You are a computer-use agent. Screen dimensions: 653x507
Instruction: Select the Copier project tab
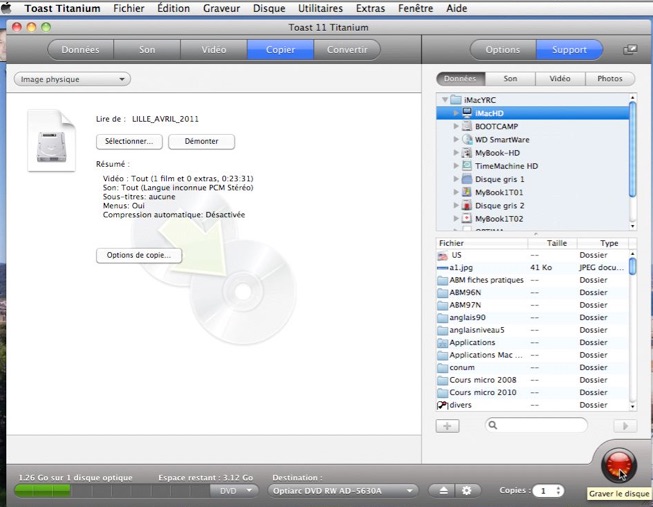pos(281,50)
